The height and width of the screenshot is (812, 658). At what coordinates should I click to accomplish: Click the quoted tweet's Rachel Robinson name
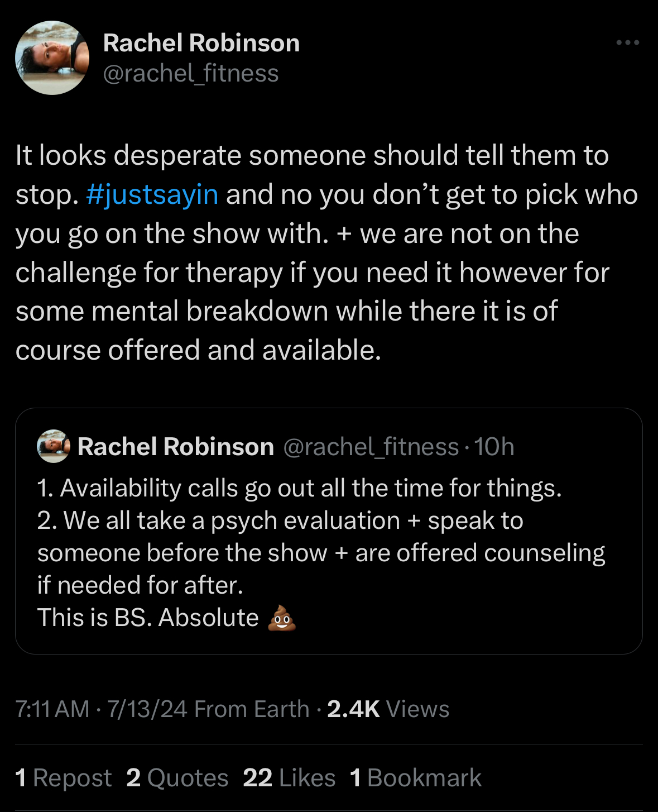coord(176,447)
